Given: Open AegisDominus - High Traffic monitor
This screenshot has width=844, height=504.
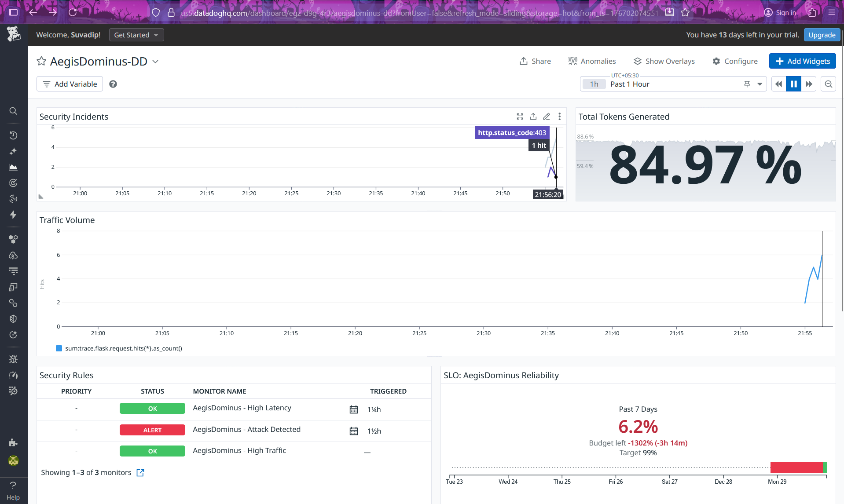Looking at the screenshot, I should 239,450.
